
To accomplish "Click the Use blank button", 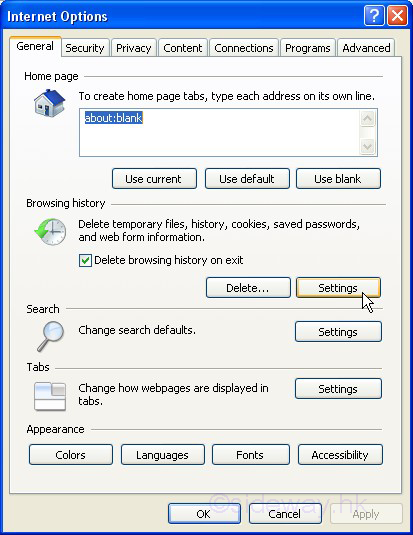I will pyautogui.click(x=338, y=179).
